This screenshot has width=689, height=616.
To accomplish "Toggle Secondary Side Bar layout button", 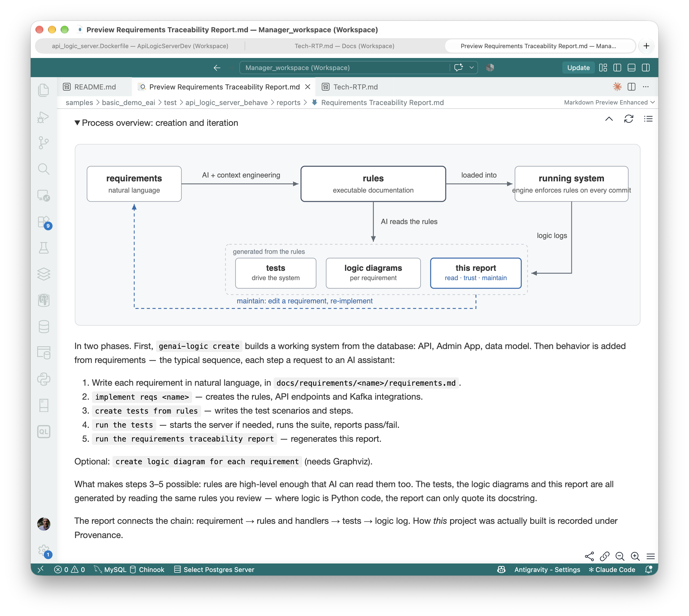I will pos(646,68).
